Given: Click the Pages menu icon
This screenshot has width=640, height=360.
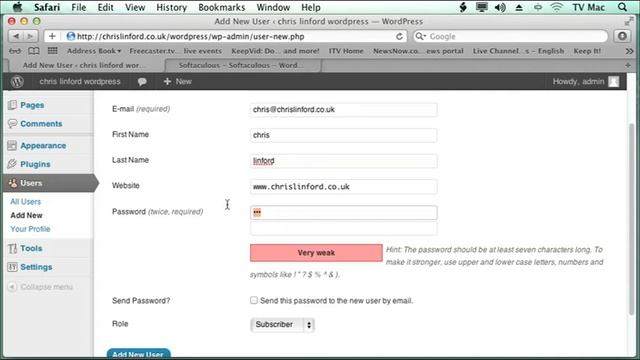Looking at the screenshot, I should click(12, 105).
